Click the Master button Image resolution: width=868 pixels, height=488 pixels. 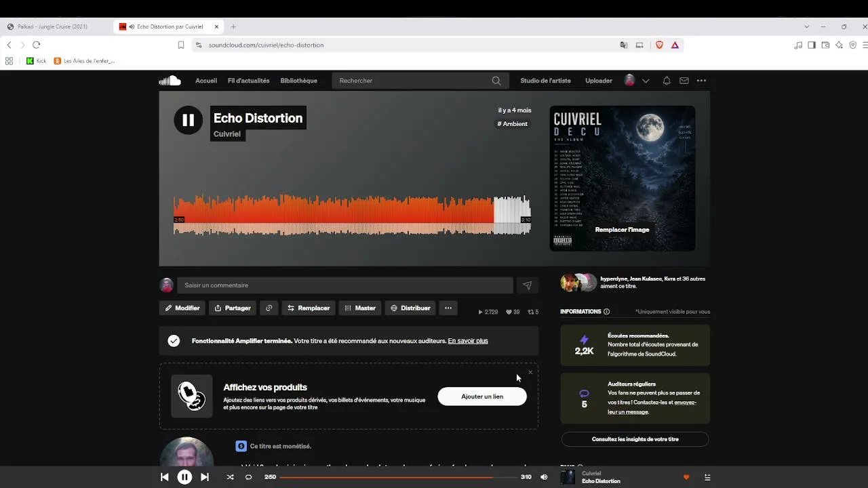click(360, 308)
